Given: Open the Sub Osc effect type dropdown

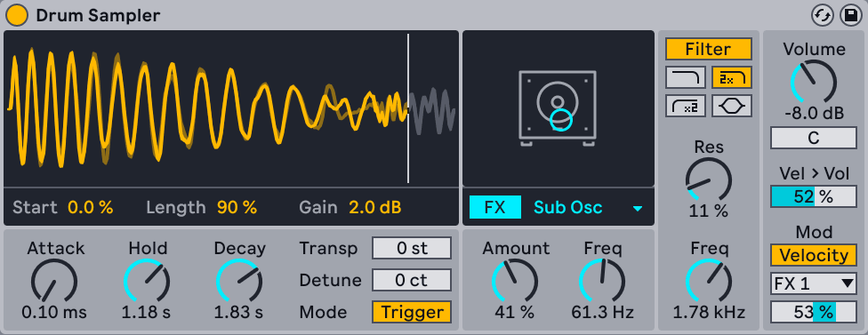Looking at the screenshot, I should 588,207.
